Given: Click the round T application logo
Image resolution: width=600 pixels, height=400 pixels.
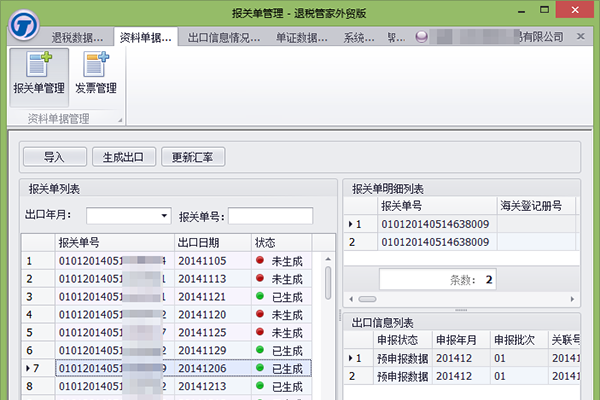Looking at the screenshot, I should click(x=24, y=25).
